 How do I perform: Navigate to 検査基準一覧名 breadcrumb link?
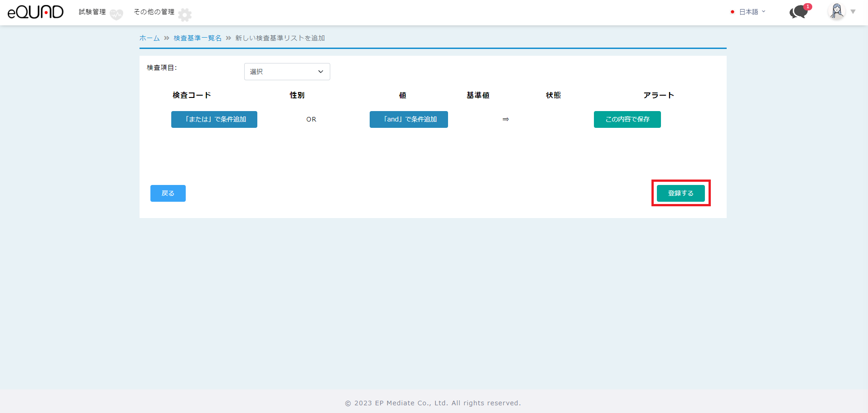click(198, 38)
